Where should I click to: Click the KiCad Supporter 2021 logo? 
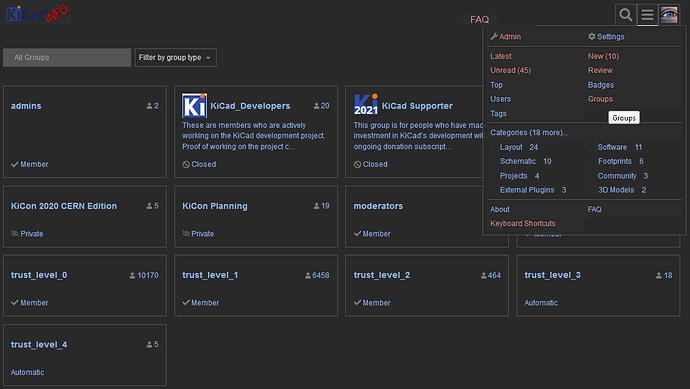click(366, 105)
